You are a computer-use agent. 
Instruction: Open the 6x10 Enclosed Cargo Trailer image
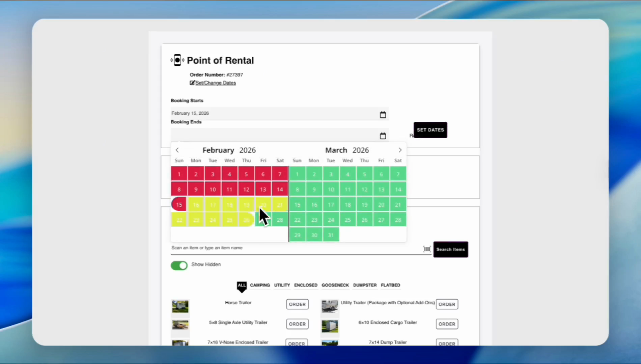click(x=330, y=326)
